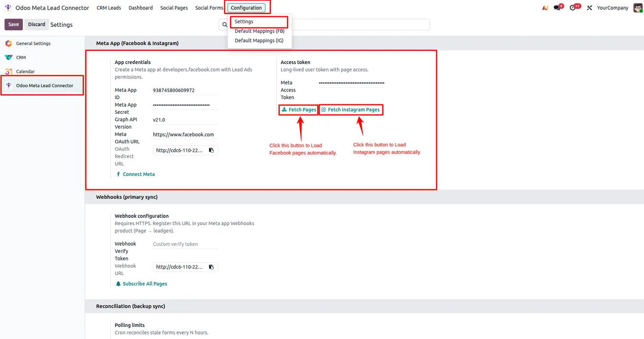Click the Odoo Meta Lead Connector app title
644x339 pixels.
(52, 8)
